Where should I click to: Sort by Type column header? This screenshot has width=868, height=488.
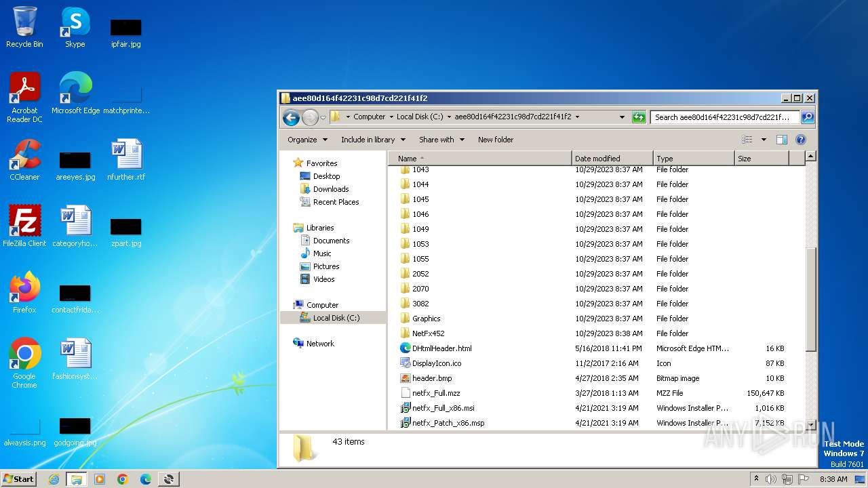point(694,159)
